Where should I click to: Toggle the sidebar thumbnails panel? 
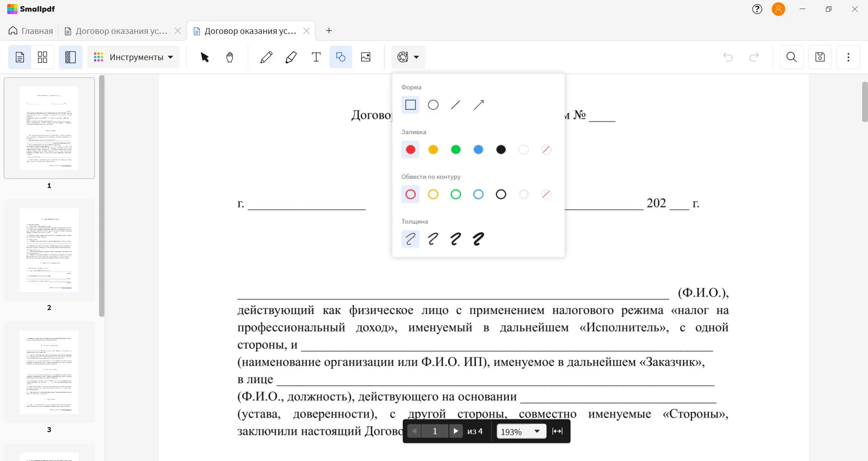(x=71, y=57)
